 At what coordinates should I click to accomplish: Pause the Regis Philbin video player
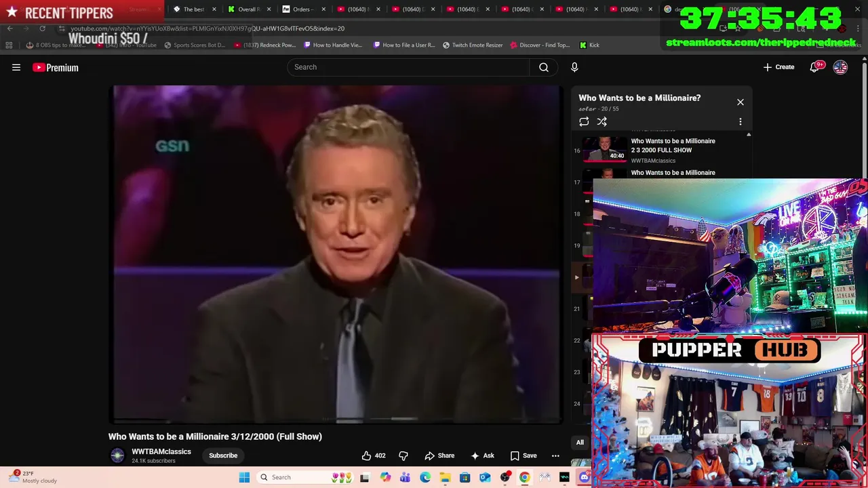click(336, 254)
